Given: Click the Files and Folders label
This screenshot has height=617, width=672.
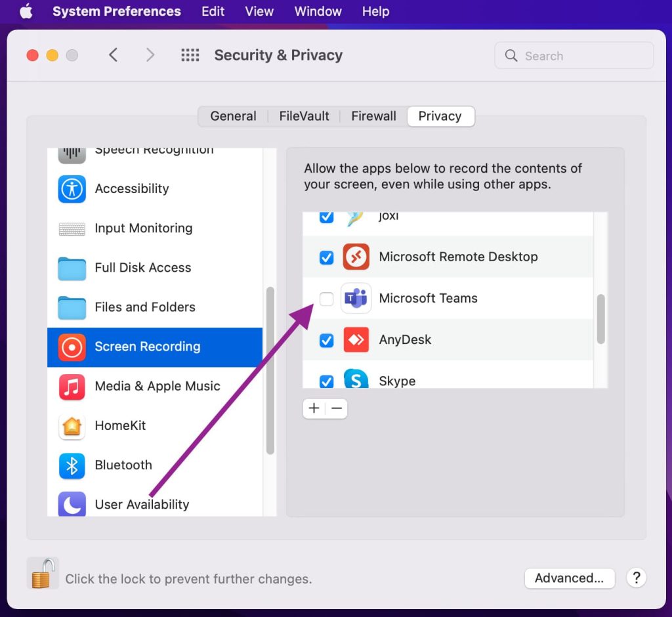Looking at the screenshot, I should 145,307.
